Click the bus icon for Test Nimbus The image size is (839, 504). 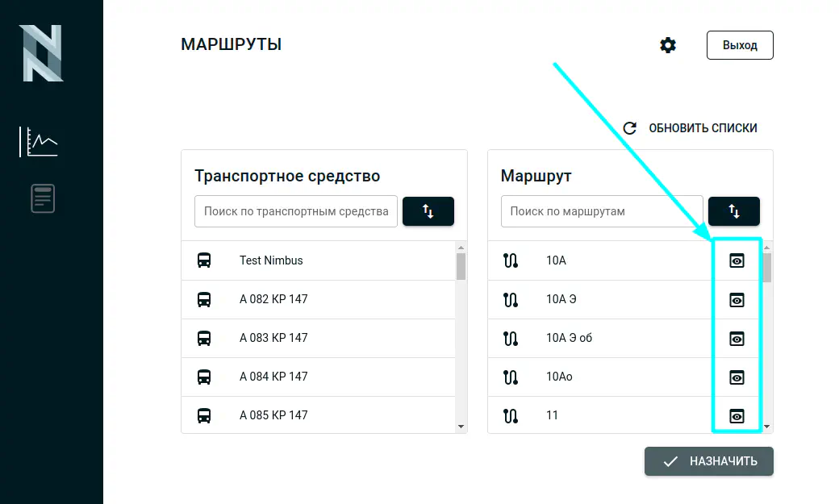coord(204,260)
